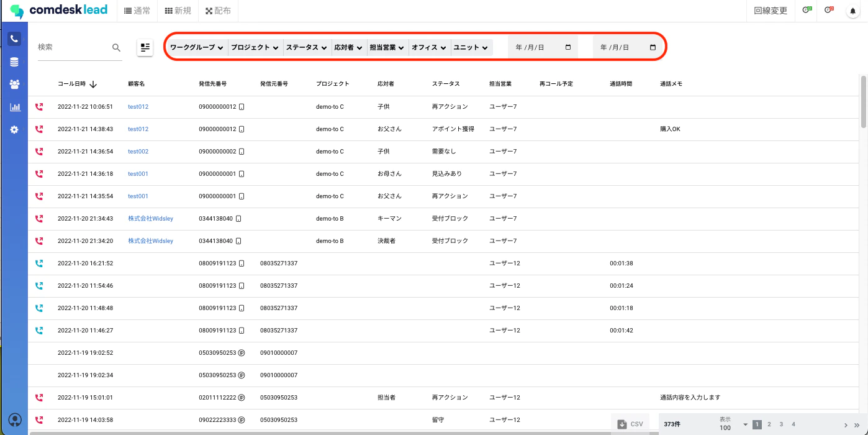868x435 pixels.
Task: Click the ステータス column header
Action: coord(446,84)
